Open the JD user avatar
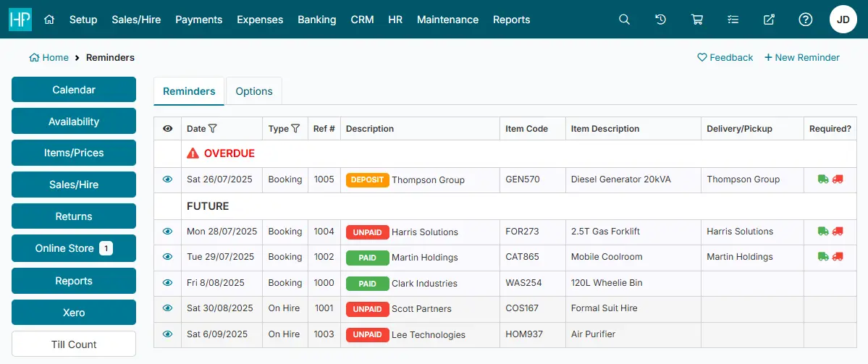Viewport: 868px width, 364px height. pyautogui.click(x=843, y=20)
